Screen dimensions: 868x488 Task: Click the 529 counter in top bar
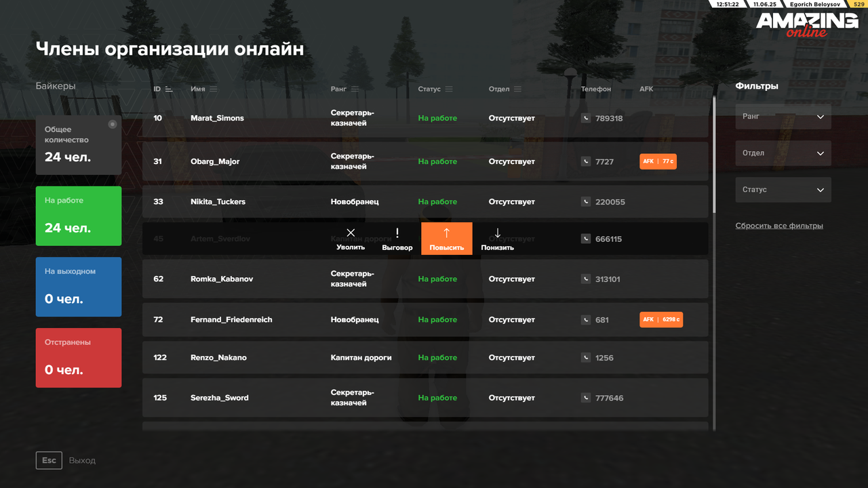click(859, 4)
